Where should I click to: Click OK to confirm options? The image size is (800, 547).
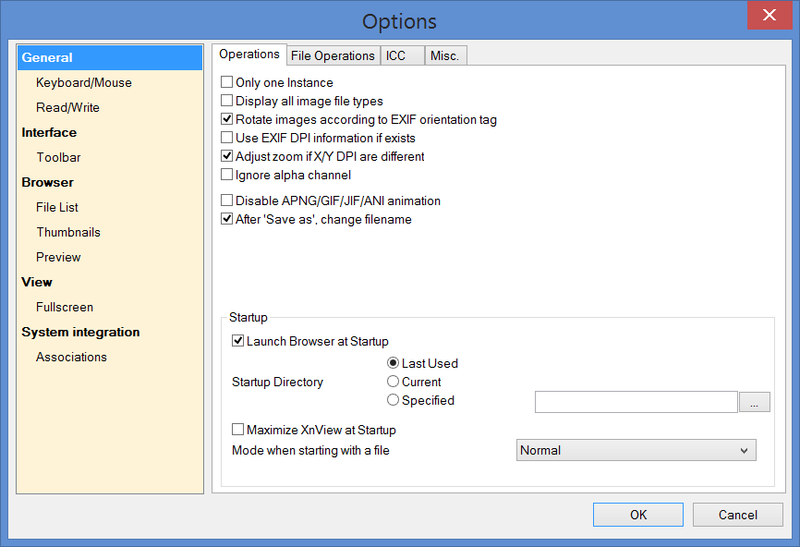click(x=638, y=515)
